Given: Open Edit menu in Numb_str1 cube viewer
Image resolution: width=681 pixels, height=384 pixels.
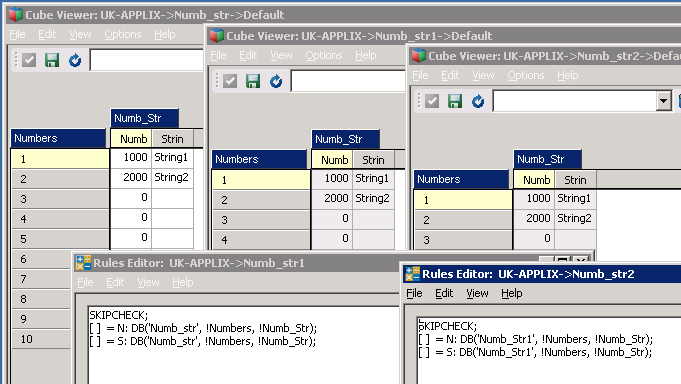Looking at the screenshot, I should (248, 55).
